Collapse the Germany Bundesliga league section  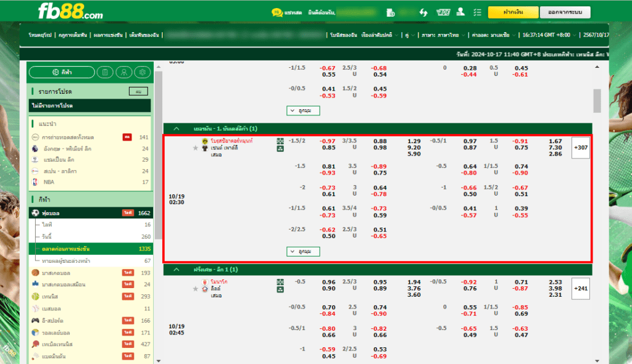pyautogui.click(x=176, y=128)
